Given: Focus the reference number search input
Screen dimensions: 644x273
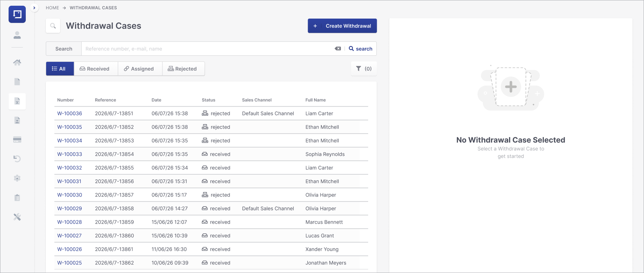Looking at the screenshot, I should [208, 49].
